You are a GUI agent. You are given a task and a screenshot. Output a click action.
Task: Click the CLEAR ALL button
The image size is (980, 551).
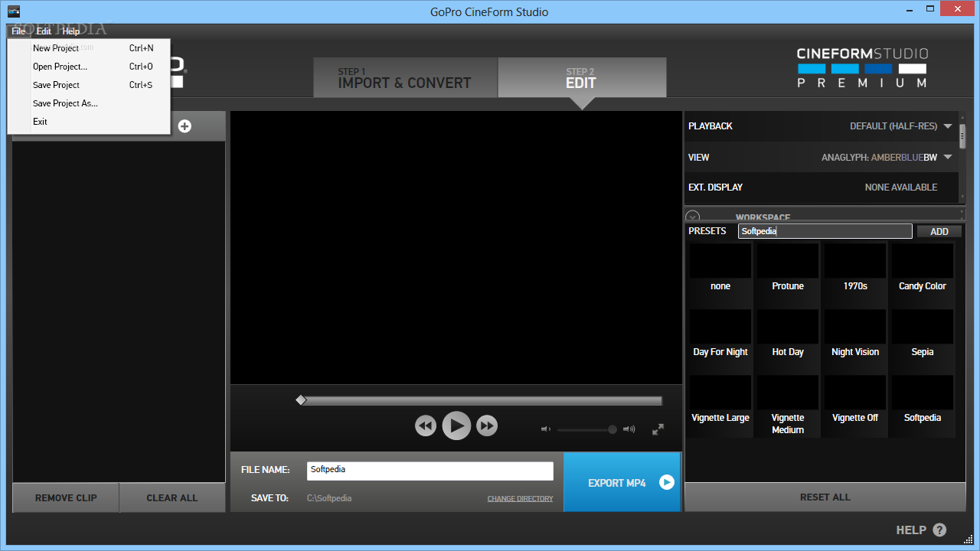[x=172, y=497]
